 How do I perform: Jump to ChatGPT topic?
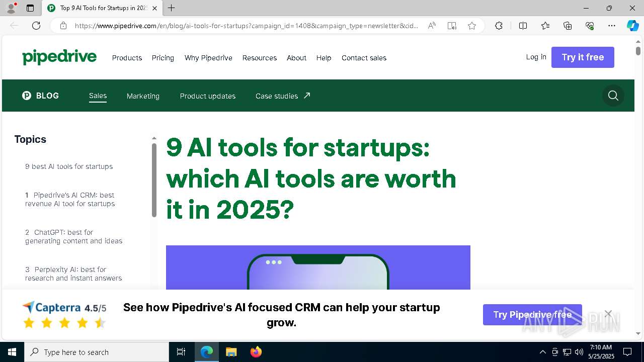[x=74, y=236]
